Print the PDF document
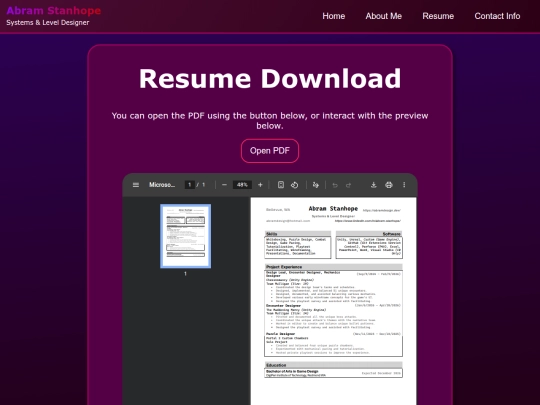 [389, 185]
